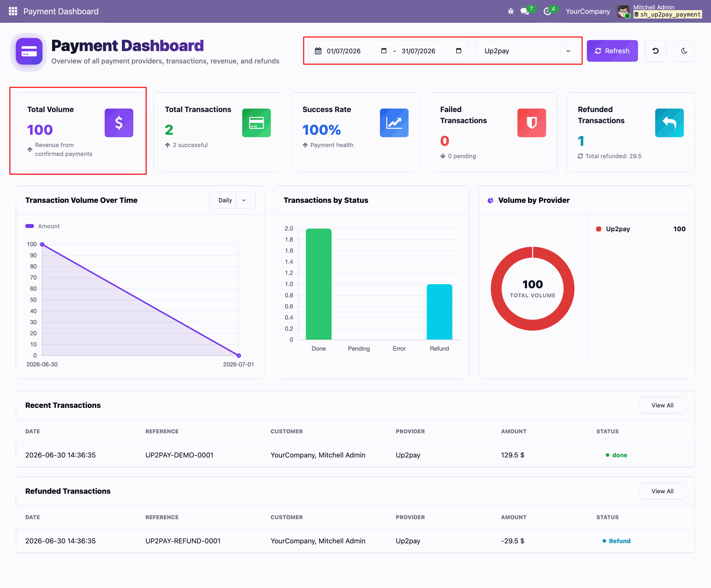This screenshot has width=711, height=588.
Task: Expand the Daily interval dropdown
Action: coord(232,200)
